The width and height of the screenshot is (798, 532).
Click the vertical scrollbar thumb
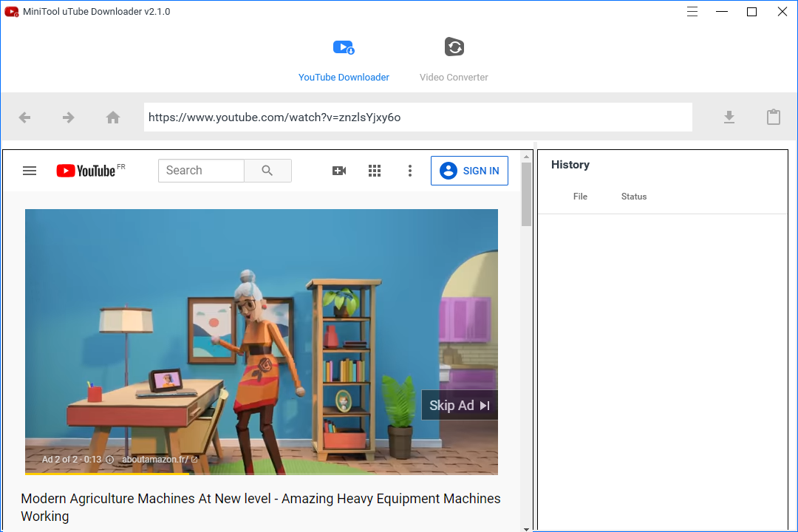coord(526,194)
